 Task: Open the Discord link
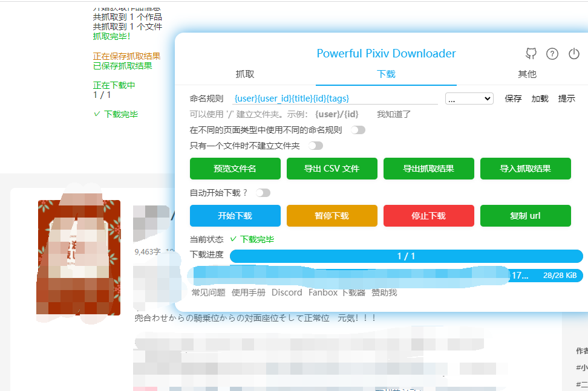[x=287, y=292]
